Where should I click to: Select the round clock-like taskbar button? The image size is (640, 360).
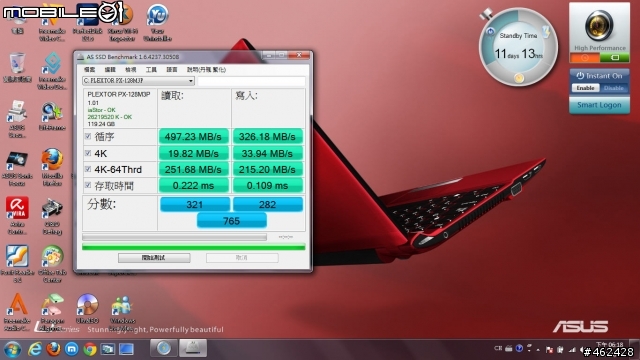[x=164, y=349]
